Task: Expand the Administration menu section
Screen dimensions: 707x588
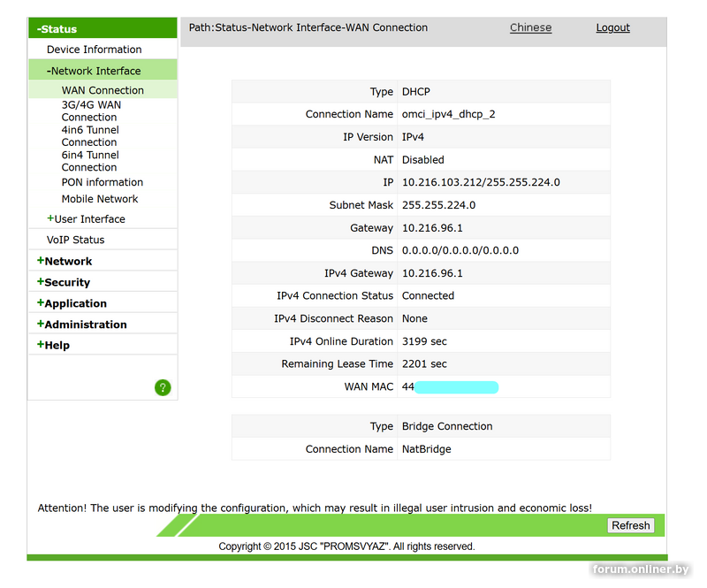Action: 82,325
